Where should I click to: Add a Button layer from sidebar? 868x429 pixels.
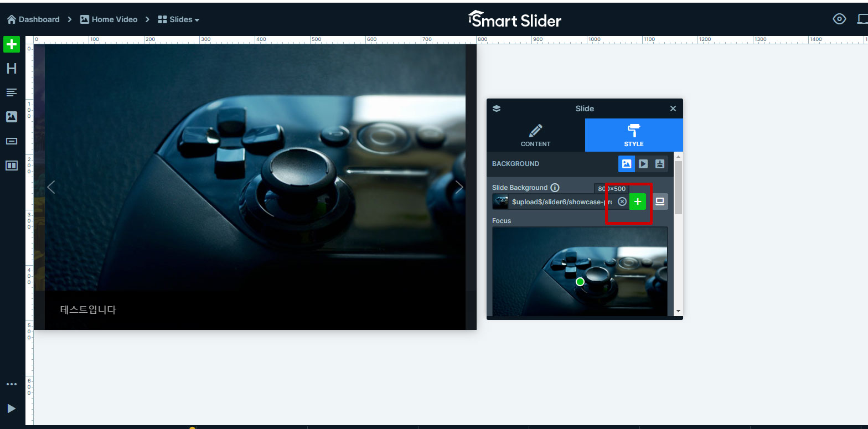pyautogui.click(x=12, y=141)
